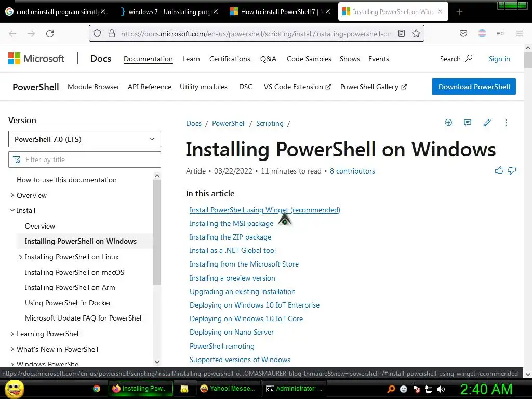Viewport: 532px width, 399px height.
Task: Click the Save to collection plus-circle icon
Action: click(x=448, y=123)
